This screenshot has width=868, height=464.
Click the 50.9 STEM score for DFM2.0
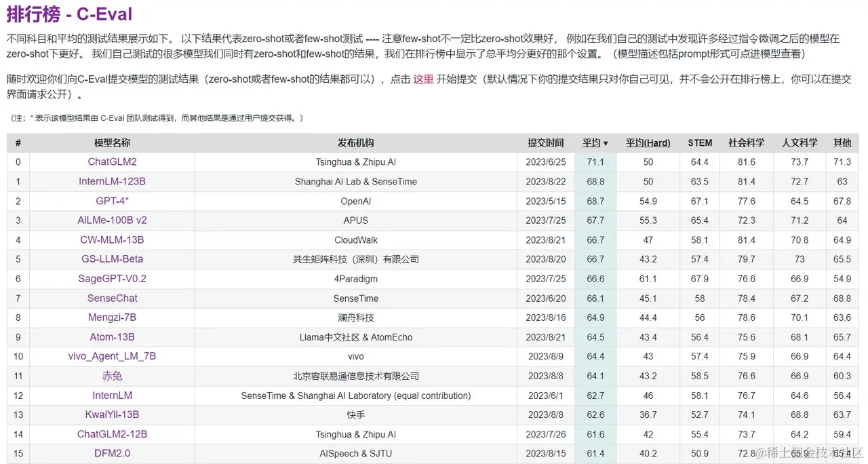click(700, 453)
